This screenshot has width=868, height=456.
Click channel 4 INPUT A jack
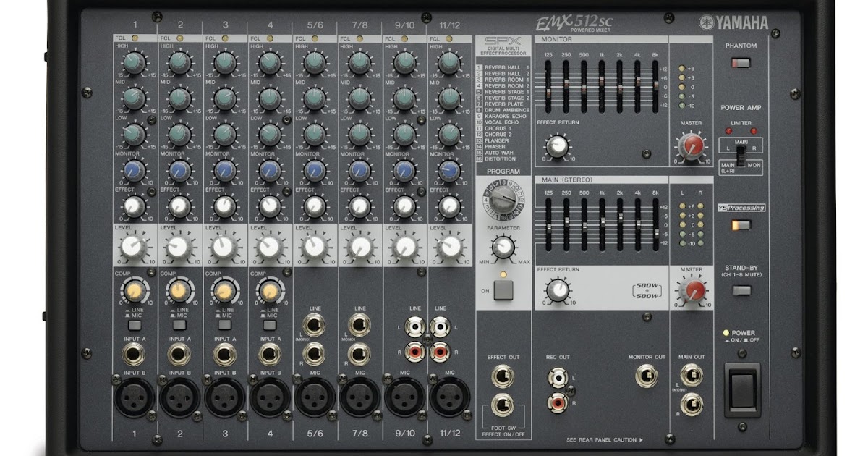click(269, 355)
